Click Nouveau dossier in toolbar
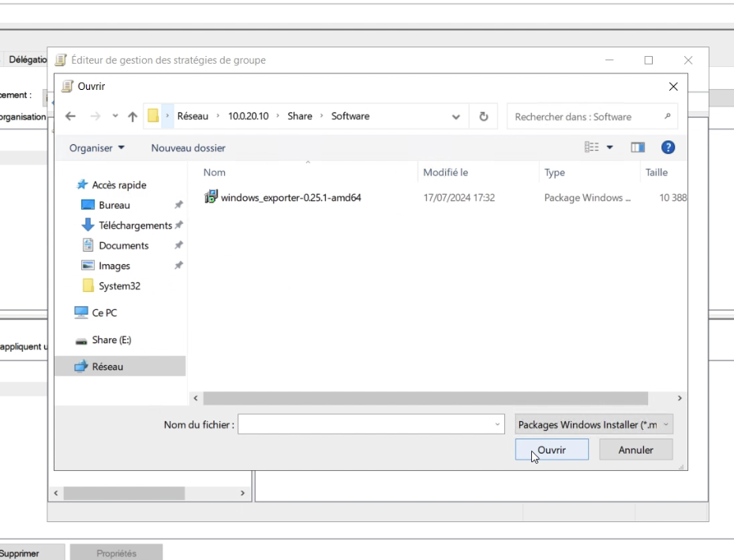The width and height of the screenshot is (734, 560). [188, 148]
